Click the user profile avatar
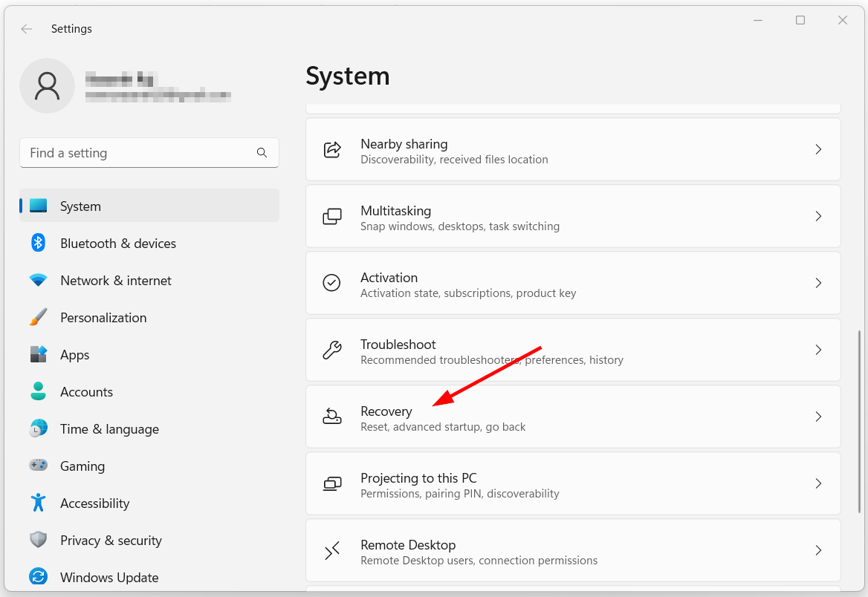 click(47, 85)
